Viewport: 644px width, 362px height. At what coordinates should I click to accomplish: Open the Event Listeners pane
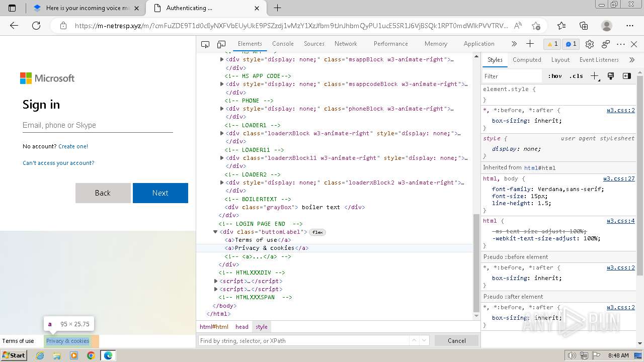pyautogui.click(x=599, y=60)
